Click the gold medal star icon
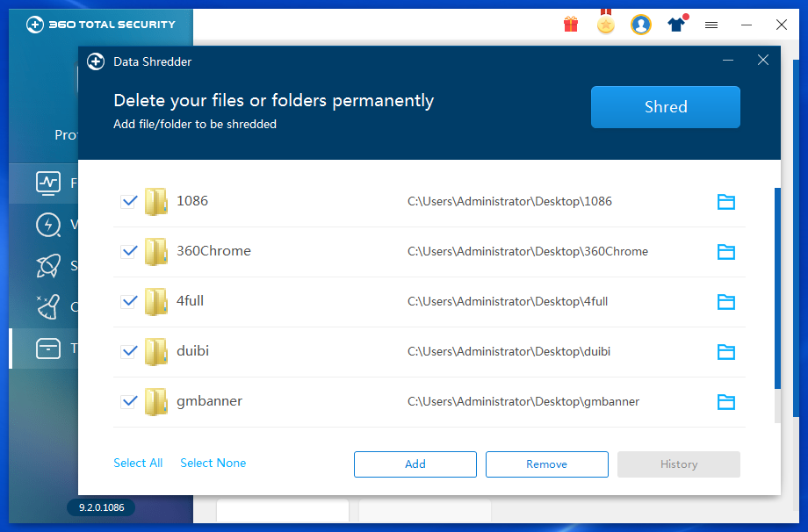Screen dimensions: 808x532 (x=606, y=23)
